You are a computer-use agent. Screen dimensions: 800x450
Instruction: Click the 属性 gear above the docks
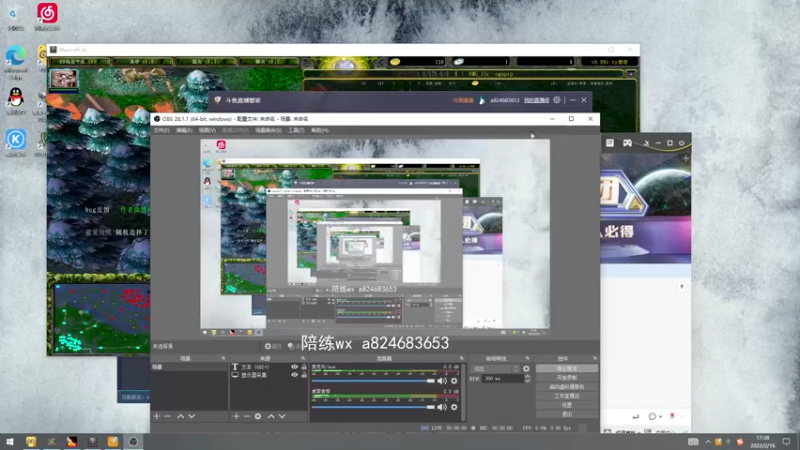[x=268, y=346]
